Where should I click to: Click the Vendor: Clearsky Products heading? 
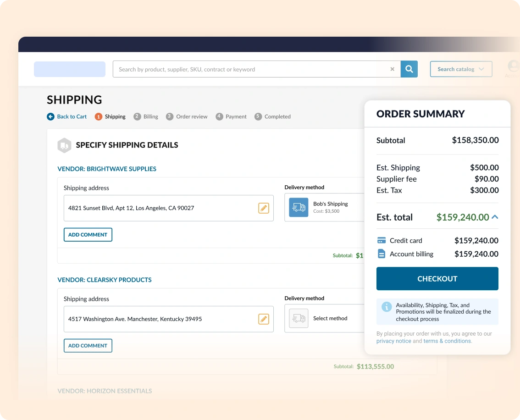[105, 280]
